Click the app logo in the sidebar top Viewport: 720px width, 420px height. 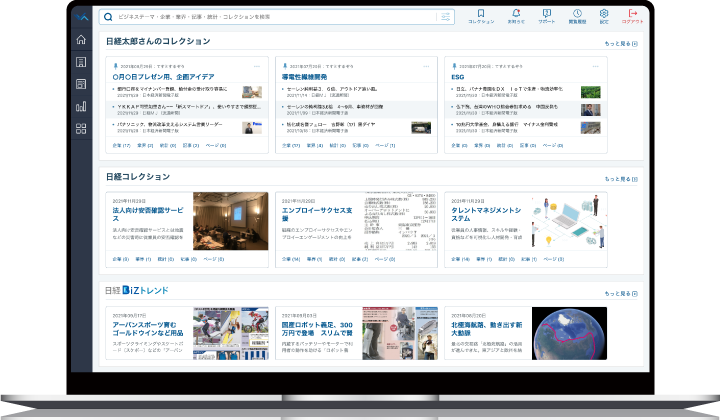81,17
